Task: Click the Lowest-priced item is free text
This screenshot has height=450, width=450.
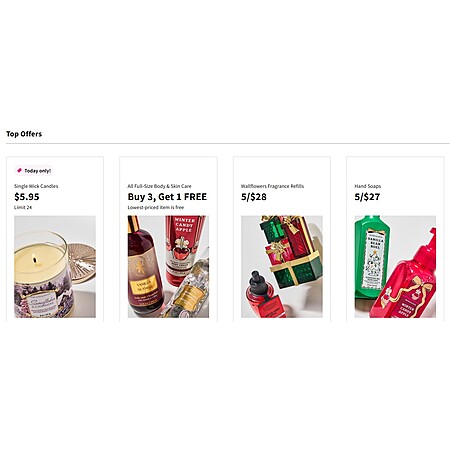Action: point(156,207)
